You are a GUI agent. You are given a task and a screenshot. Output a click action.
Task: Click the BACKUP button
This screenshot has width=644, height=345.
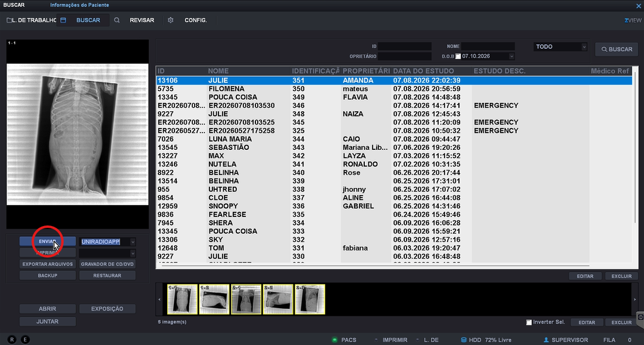pyautogui.click(x=48, y=275)
